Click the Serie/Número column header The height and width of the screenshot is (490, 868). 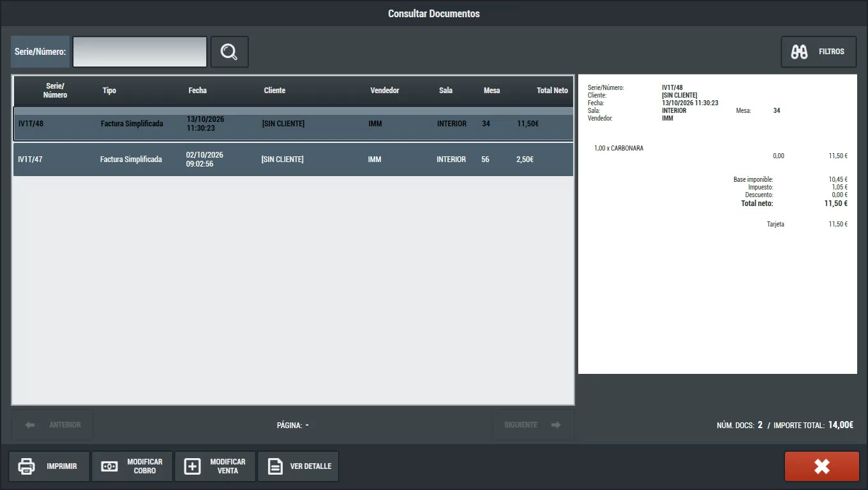[x=56, y=91]
